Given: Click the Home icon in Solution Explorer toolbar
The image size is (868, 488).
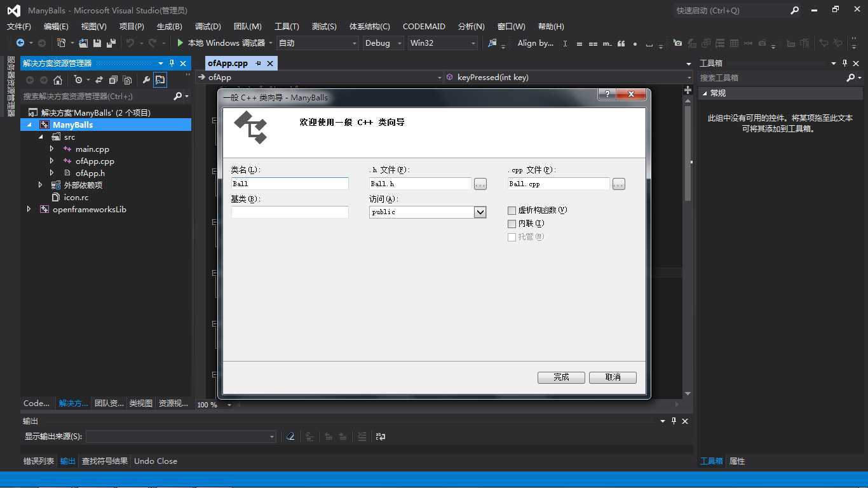Looking at the screenshot, I should point(58,79).
